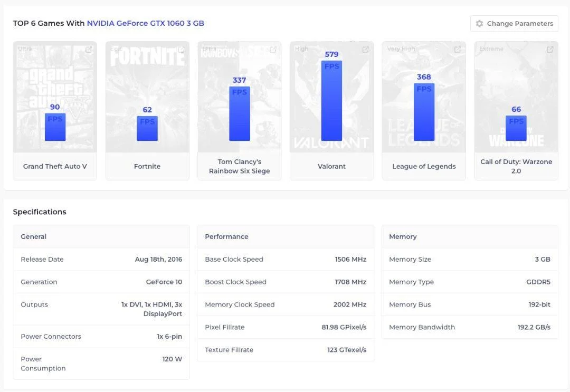
Task: Click the Fortnite cover image
Action: [147, 97]
